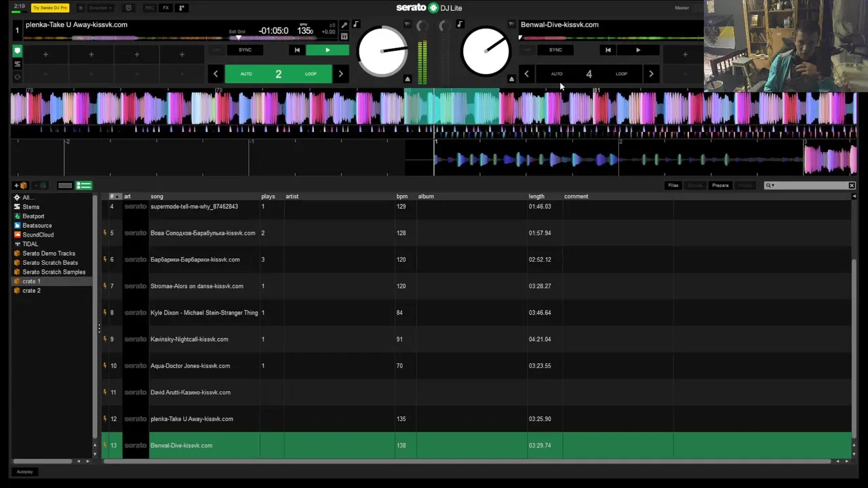Double the auto loop size on right deck
Screen dimensions: 868x488
[651, 74]
